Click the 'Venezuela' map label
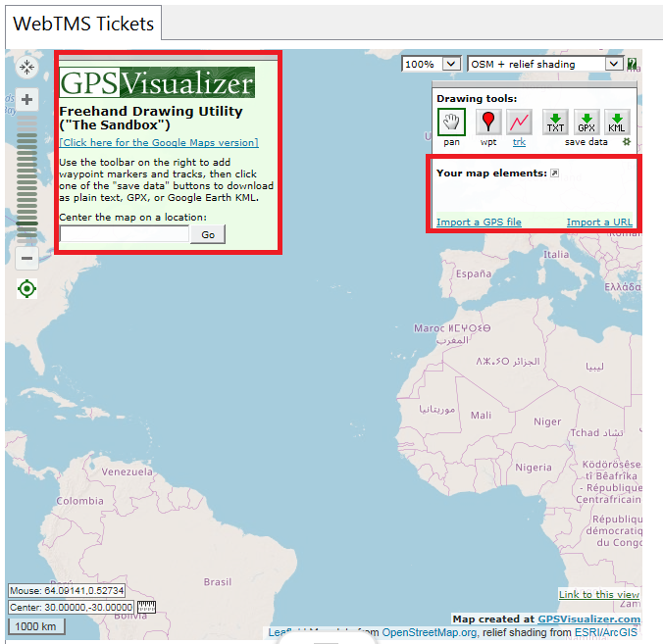 click(127, 471)
